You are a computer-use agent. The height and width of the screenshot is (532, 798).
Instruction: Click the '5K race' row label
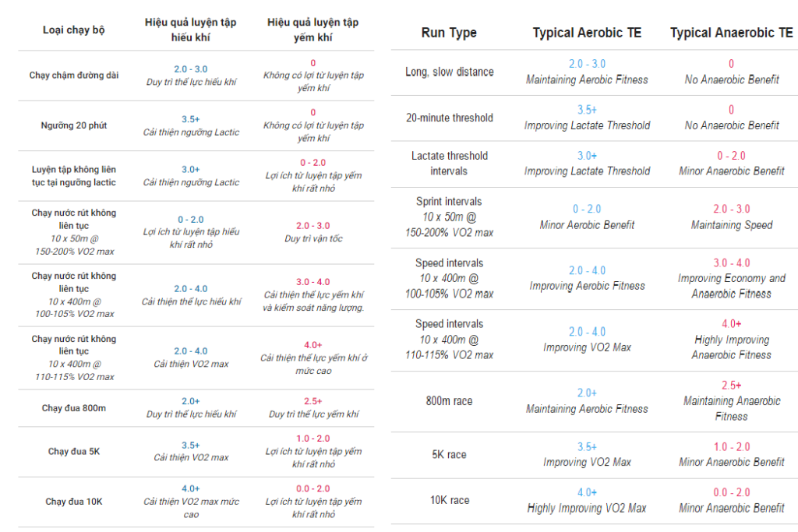point(449,454)
